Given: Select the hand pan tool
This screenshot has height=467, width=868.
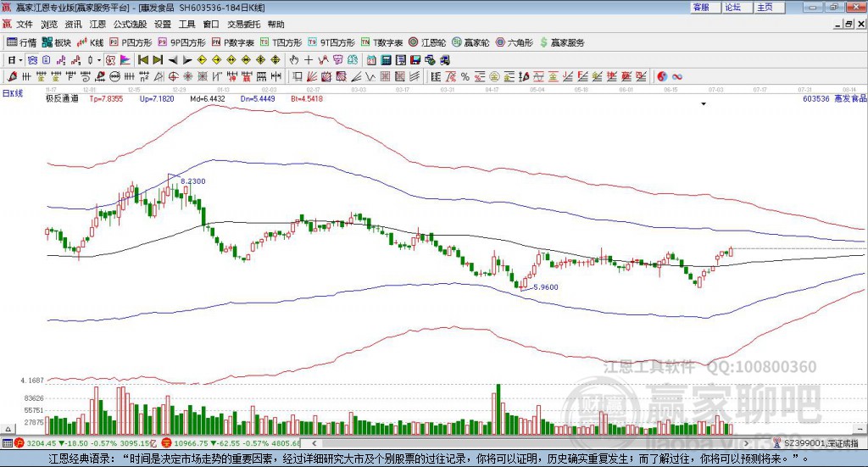Looking at the screenshot, I should coord(294,60).
